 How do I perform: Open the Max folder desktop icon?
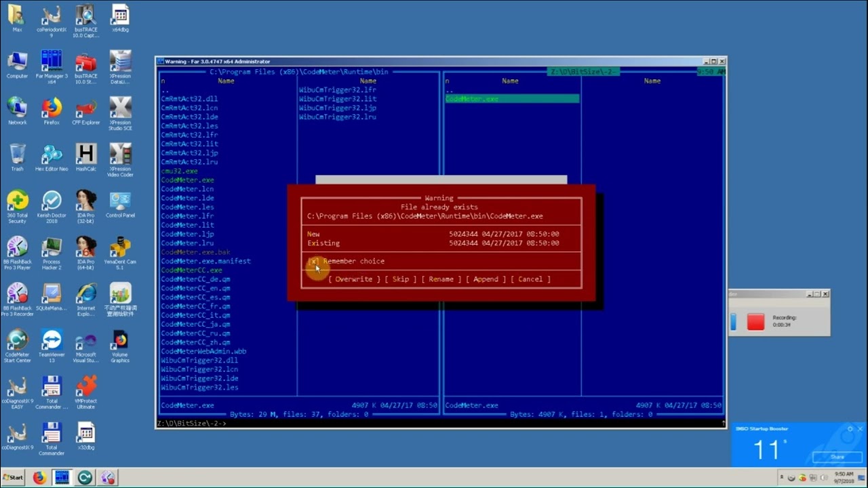click(x=17, y=18)
